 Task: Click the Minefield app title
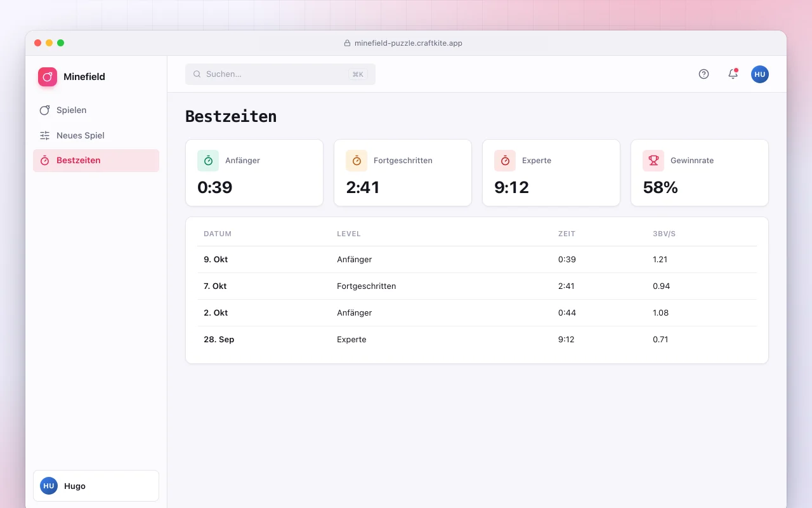[x=84, y=77]
